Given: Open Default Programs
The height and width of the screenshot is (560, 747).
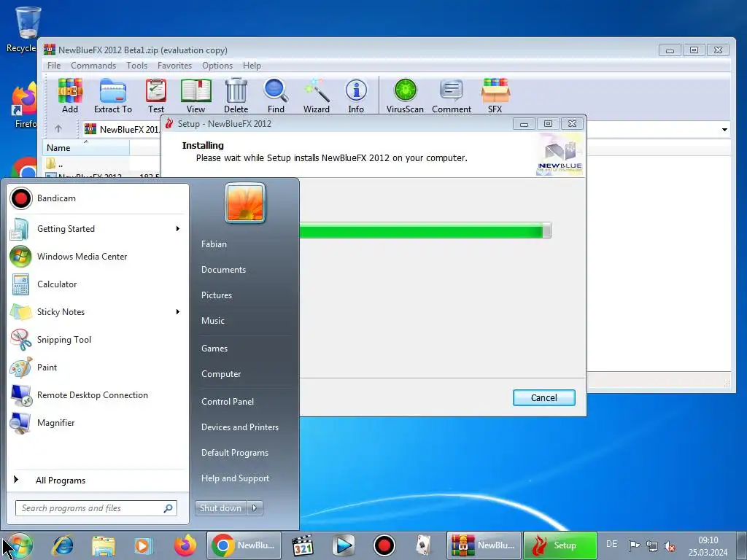Looking at the screenshot, I should click(x=234, y=453).
